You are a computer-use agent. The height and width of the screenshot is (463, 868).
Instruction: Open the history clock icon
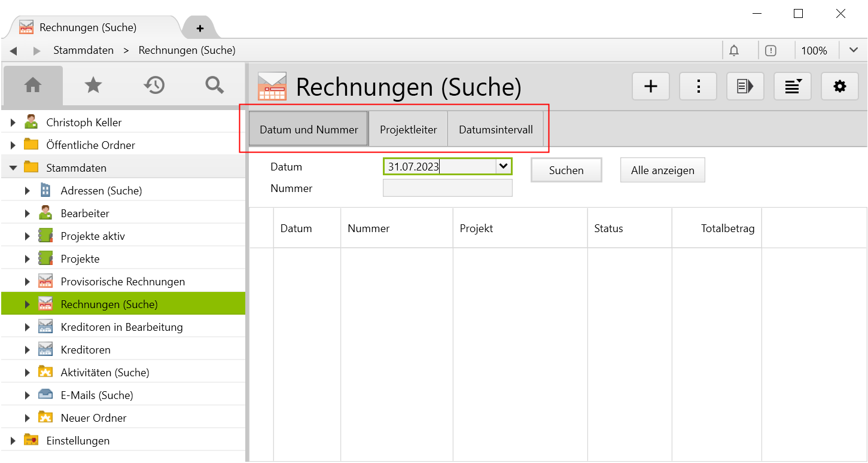(x=154, y=86)
